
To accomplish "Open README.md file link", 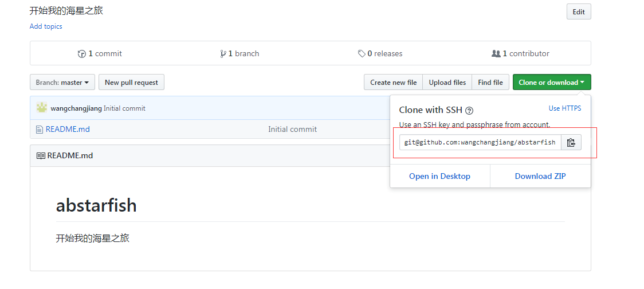I will point(68,129).
